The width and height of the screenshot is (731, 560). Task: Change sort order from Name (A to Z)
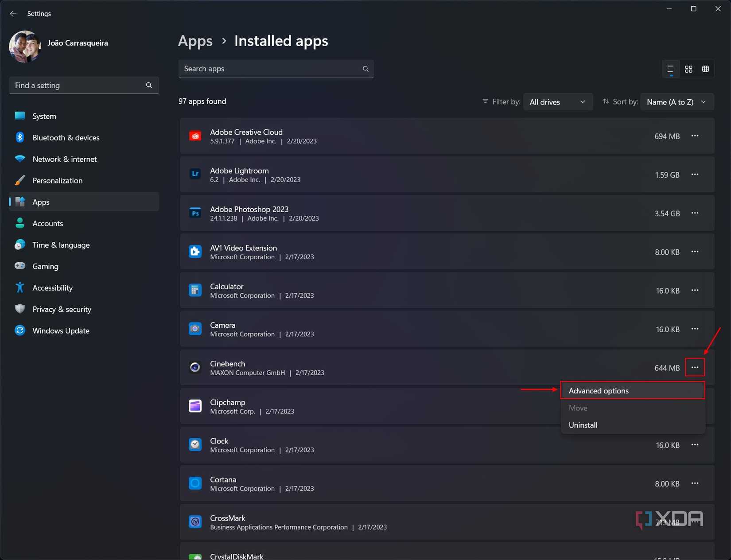677,101
